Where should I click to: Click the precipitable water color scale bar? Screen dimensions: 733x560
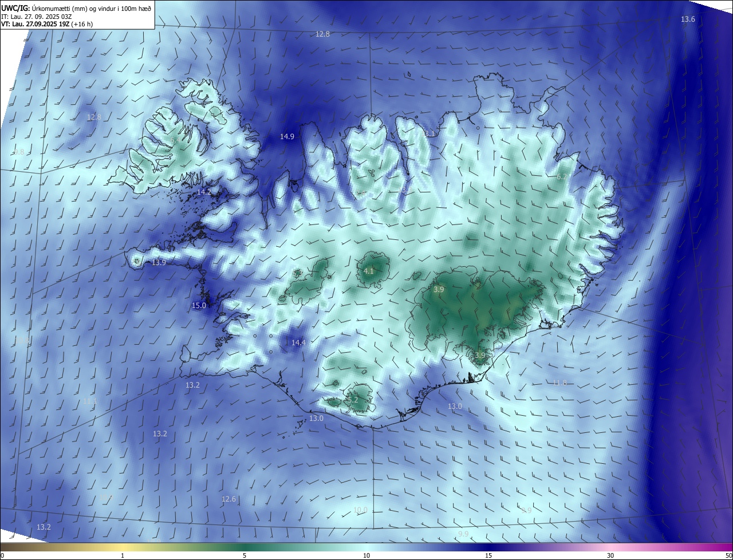coord(366,547)
